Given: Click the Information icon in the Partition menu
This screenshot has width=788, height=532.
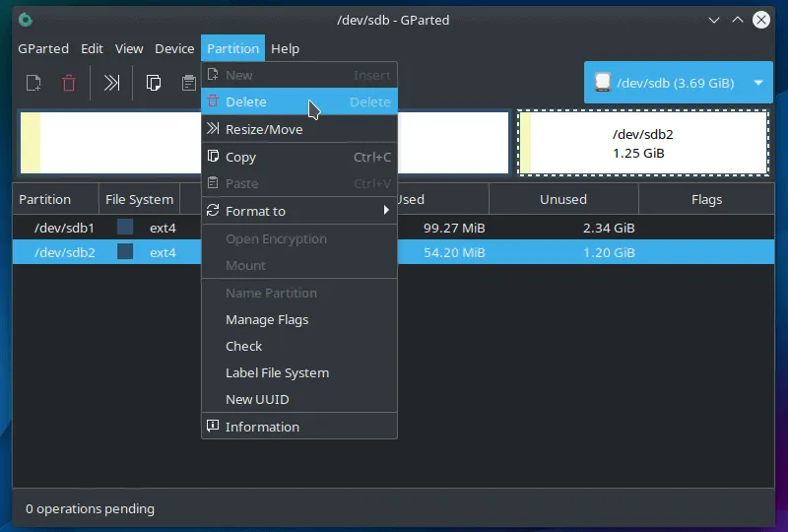Looking at the screenshot, I should click(x=212, y=427).
